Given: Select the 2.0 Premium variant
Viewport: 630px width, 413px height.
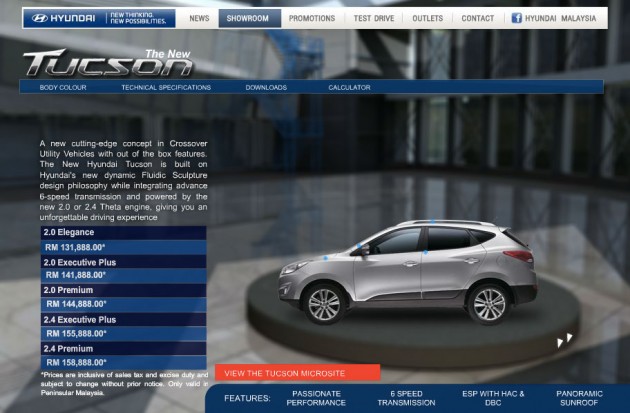Looking at the screenshot, I should (123, 290).
